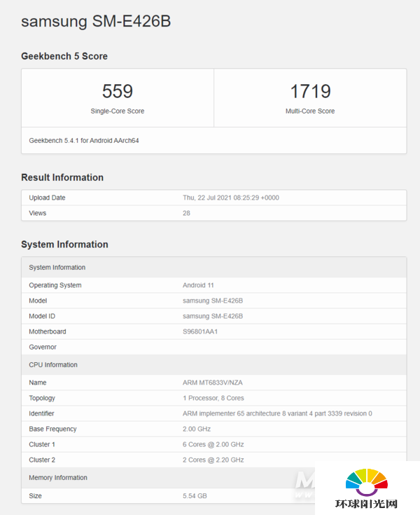The width and height of the screenshot is (420, 515).
Task: Click the Multi-Core Score label
Action: coord(310,111)
